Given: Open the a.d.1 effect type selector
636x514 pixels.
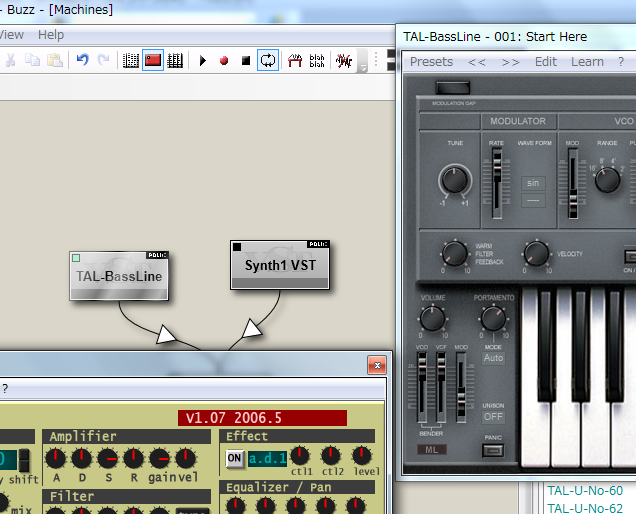Looking at the screenshot, I should 267,458.
